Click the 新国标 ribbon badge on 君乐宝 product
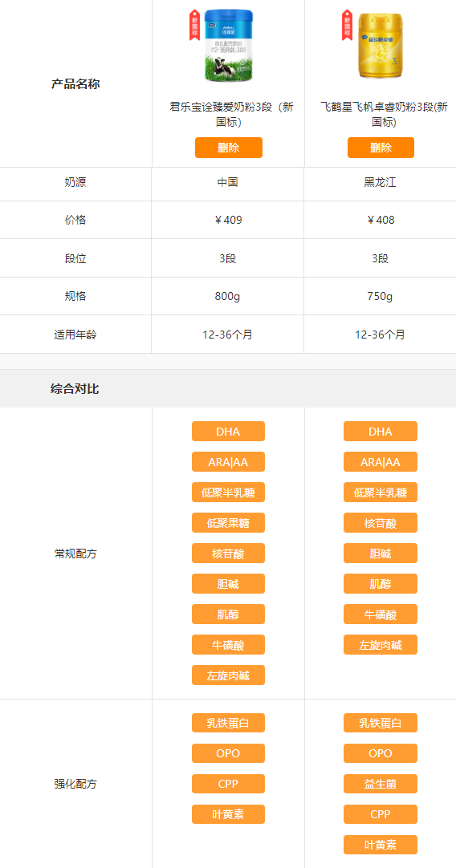Image resolution: width=456 pixels, height=868 pixels. tap(194, 25)
